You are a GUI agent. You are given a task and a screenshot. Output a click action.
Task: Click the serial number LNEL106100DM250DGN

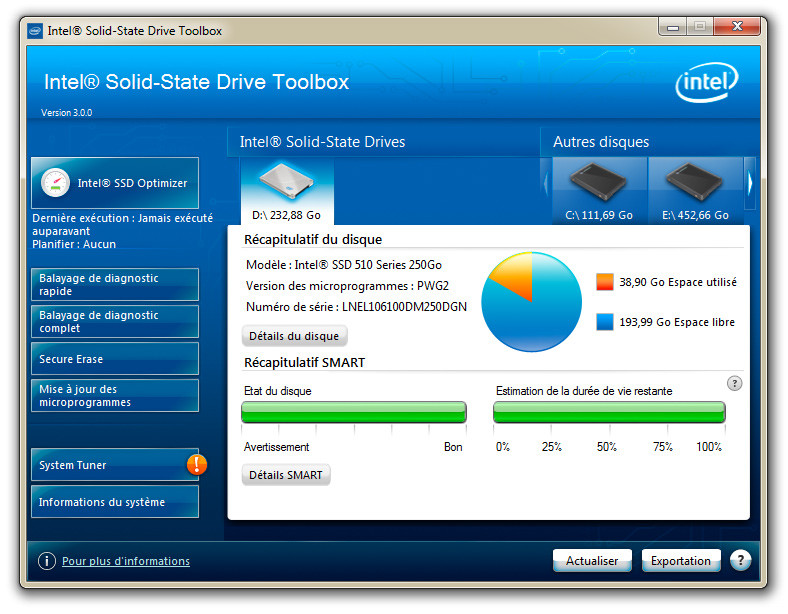pyautogui.click(x=405, y=306)
